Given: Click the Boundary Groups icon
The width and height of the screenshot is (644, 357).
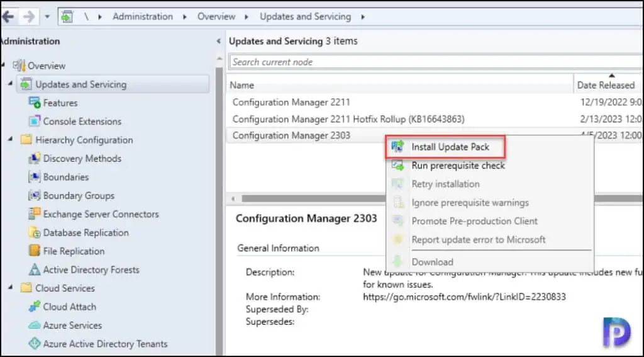Looking at the screenshot, I should [x=35, y=195].
